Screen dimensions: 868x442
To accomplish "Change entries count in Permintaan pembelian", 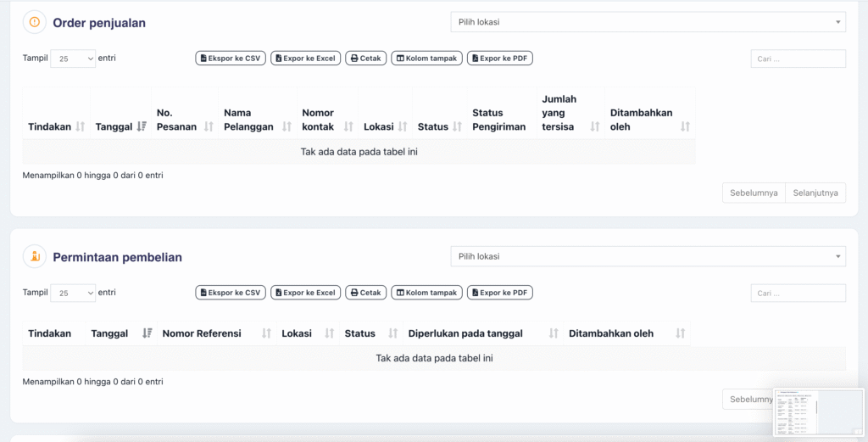I will click(x=73, y=293).
